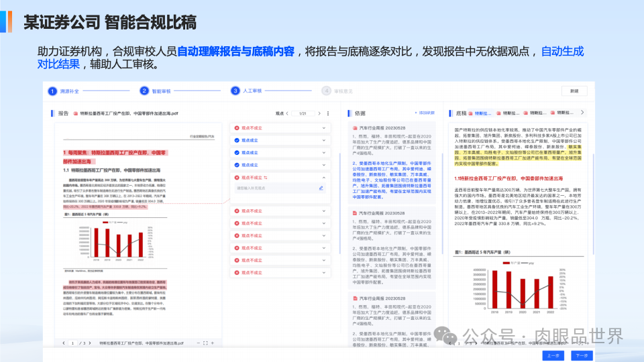The width and height of the screenshot is (644, 362).
Task: Go to step 1 溯源补全
Action: coord(64,91)
